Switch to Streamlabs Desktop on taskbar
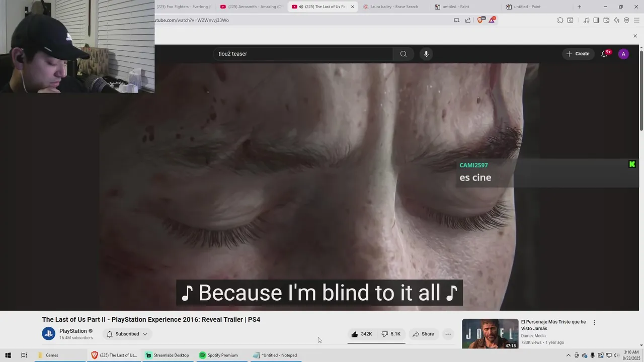This screenshot has width=644, height=362. coord(167,355)
